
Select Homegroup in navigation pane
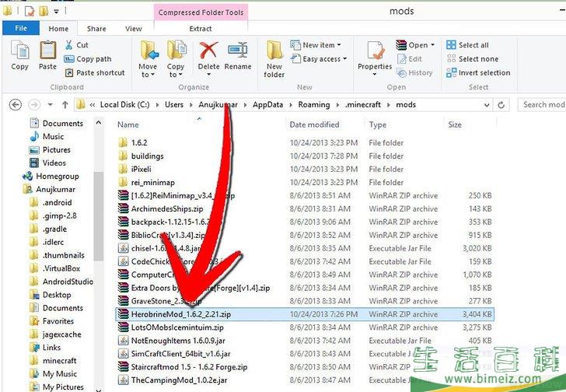pyautogui.click(x=51, y=176)
